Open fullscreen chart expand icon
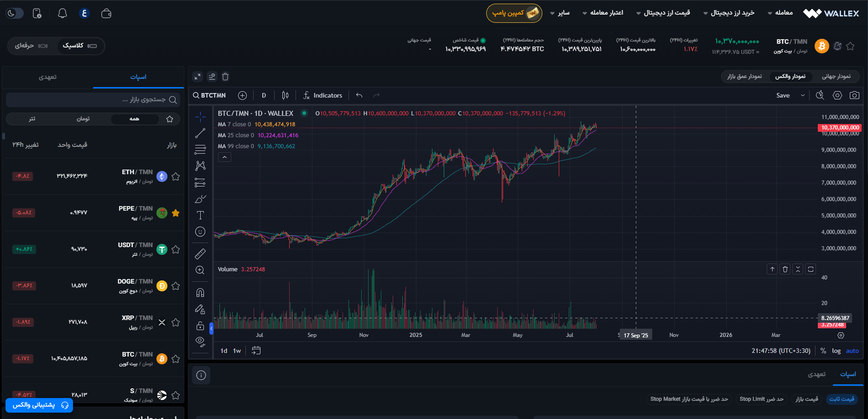The image size is (868, 419). click(x=198, y=77)
